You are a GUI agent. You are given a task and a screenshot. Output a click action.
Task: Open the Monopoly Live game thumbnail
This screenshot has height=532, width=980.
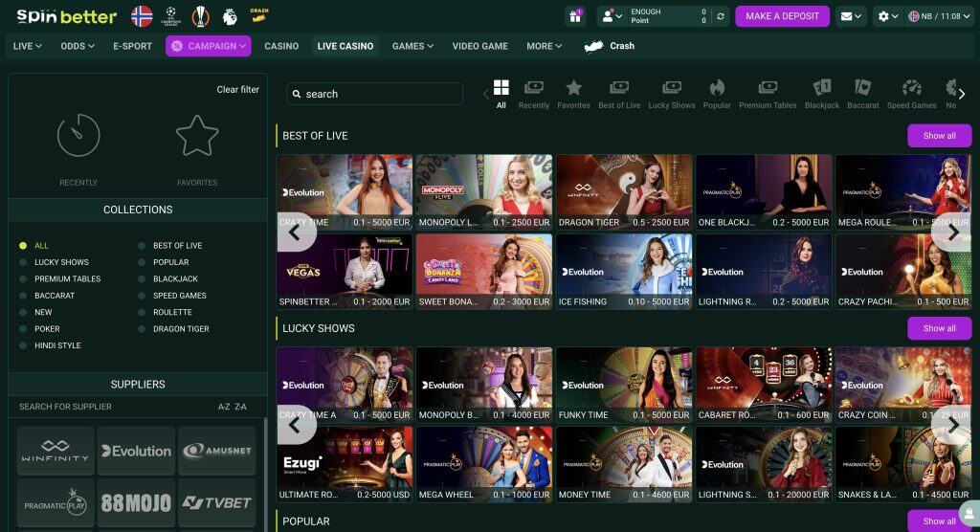pos(484,191)
